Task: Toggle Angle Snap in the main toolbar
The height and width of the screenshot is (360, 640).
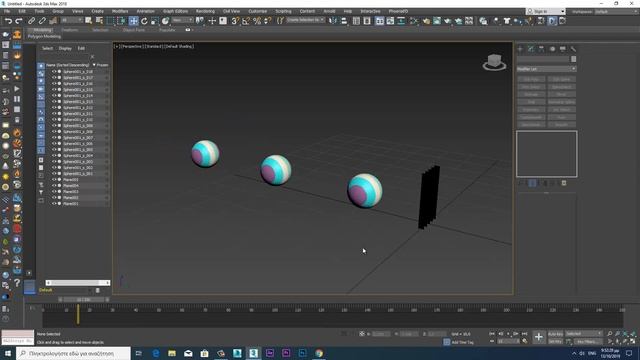Action: click(x=246, y=21)
